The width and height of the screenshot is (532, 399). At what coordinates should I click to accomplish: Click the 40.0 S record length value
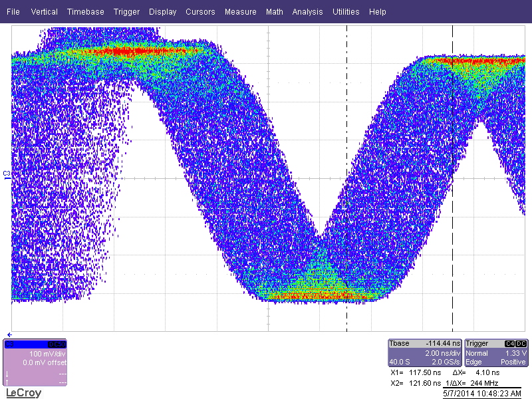tap(400, 362)
